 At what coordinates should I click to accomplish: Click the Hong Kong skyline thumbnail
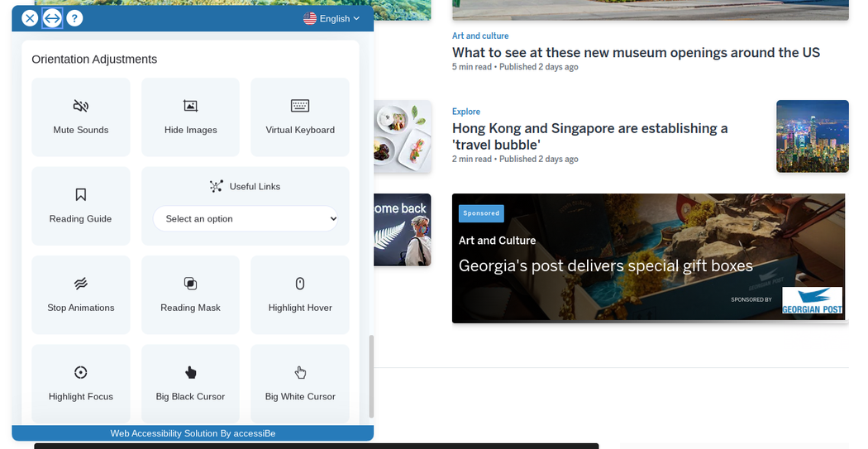(x=812, y=136)
